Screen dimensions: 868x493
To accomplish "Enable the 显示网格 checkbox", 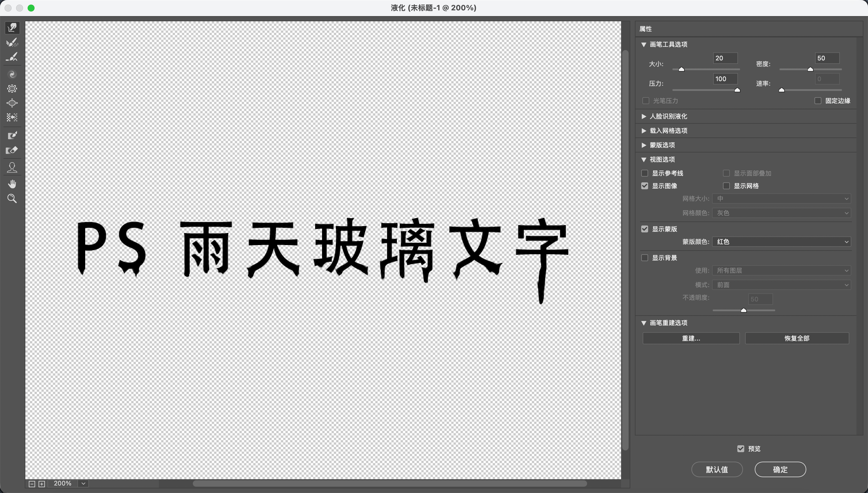I will coord(726,186).
